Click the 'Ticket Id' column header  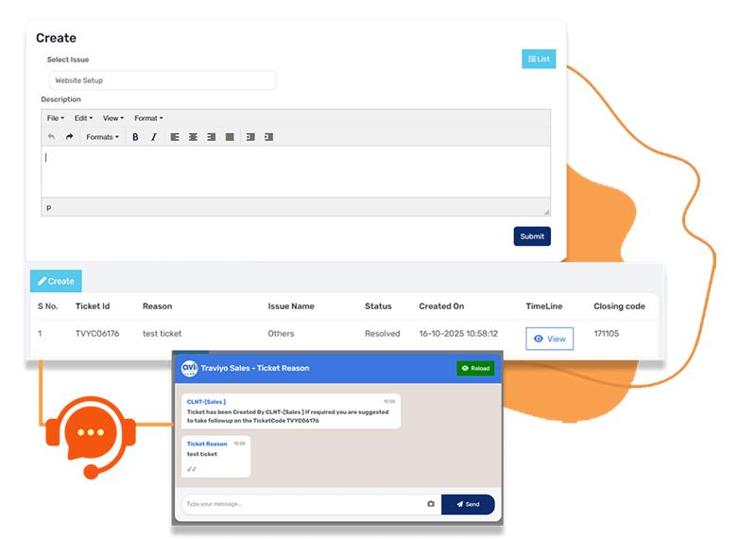93,306
